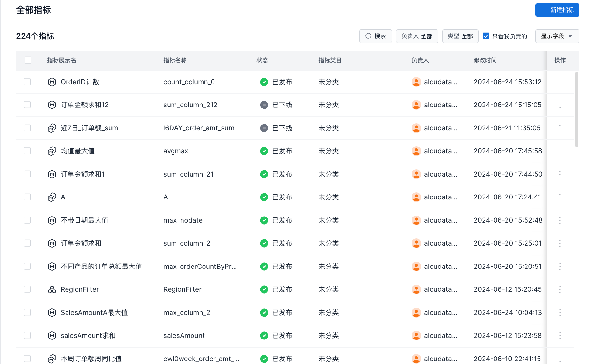
Task: Click the 状态 column header
Action: [x=262, y=60]
